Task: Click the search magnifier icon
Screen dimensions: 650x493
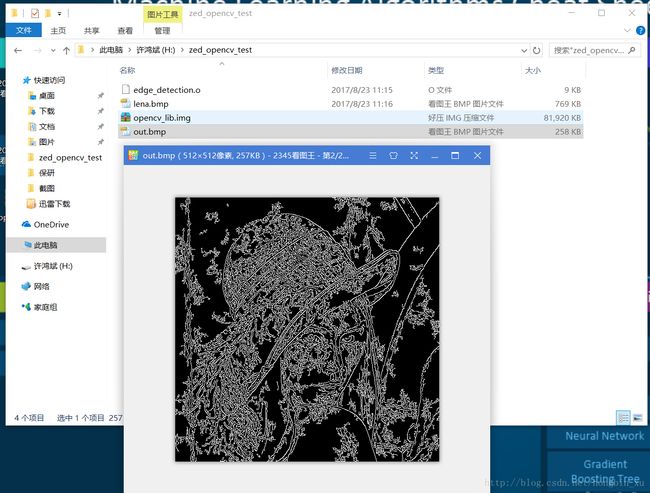Action: click(x=632, y=50)
